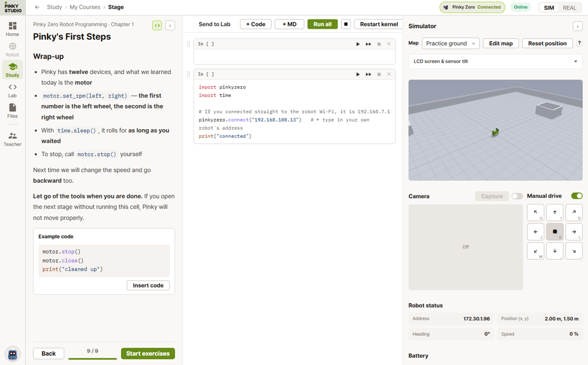Grab the second cell's drag handle
Image resolution: width=588 pixels, height=365 pixels.
(188, 74)
